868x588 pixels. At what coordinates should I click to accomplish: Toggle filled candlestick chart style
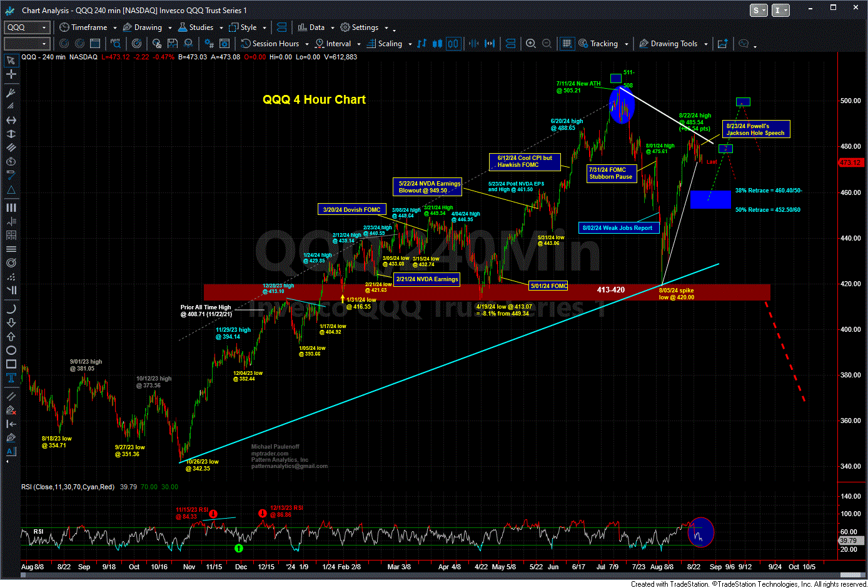[x=437, y=44]
